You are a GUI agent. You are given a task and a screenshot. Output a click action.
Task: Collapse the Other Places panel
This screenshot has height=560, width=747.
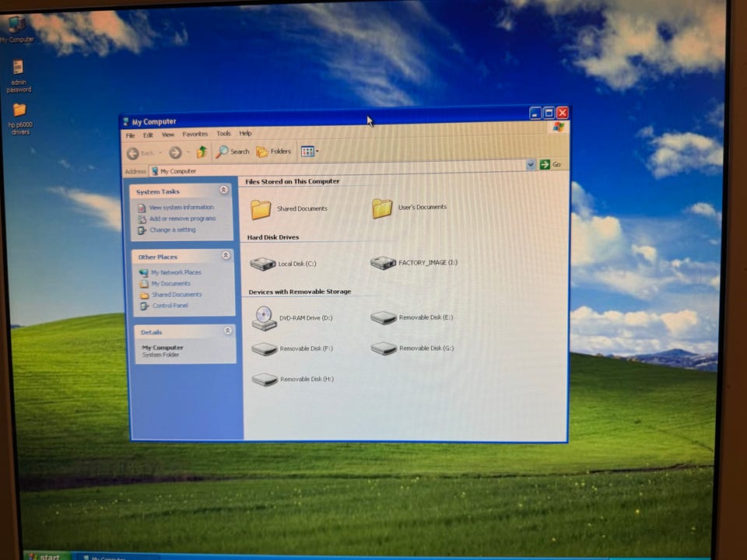click(x=226, y=256)
